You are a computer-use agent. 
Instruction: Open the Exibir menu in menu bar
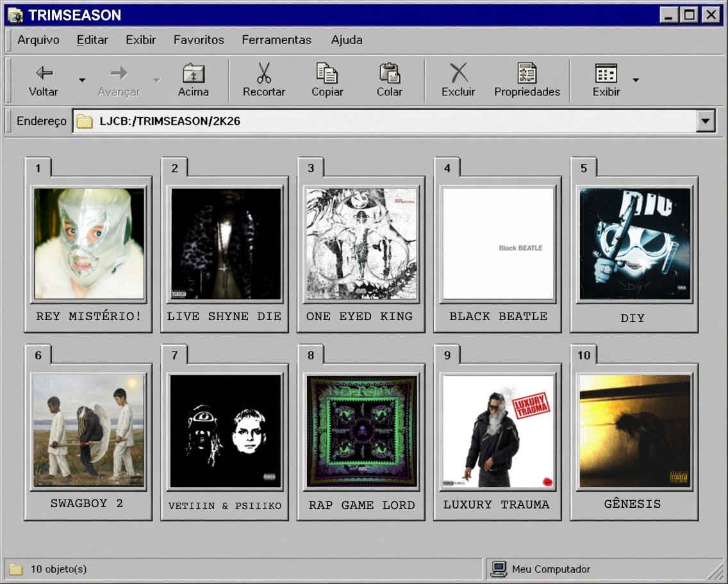141,40
